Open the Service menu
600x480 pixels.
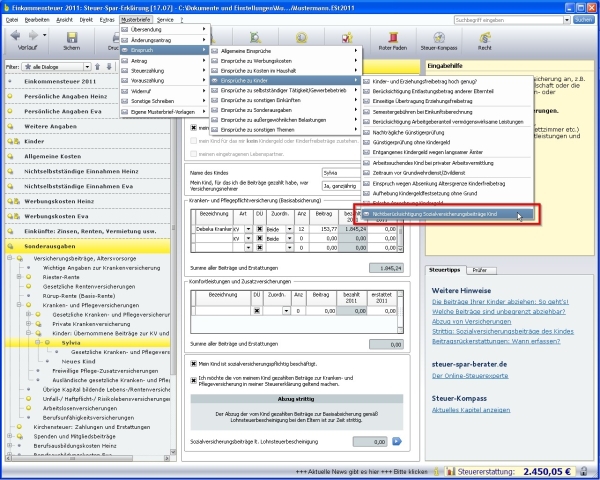pos(165,20)
